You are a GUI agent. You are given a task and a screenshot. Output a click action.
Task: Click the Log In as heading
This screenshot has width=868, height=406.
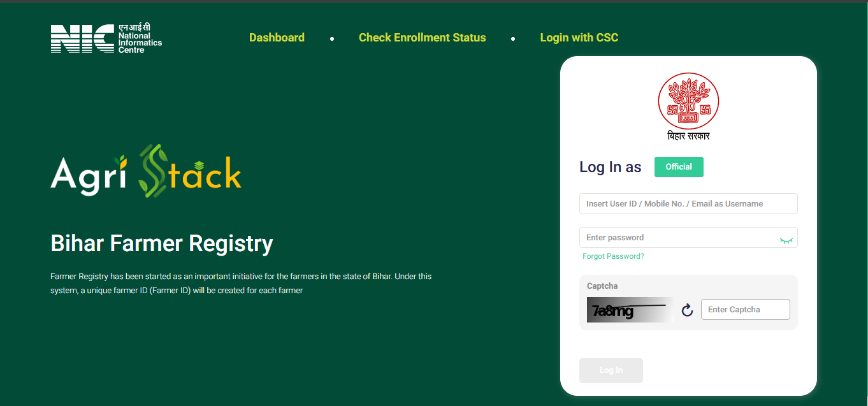610,167
